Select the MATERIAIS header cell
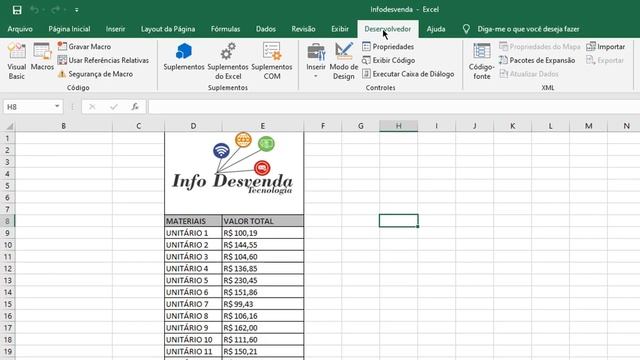The image size is (640, 360). (x=193, y=221)
